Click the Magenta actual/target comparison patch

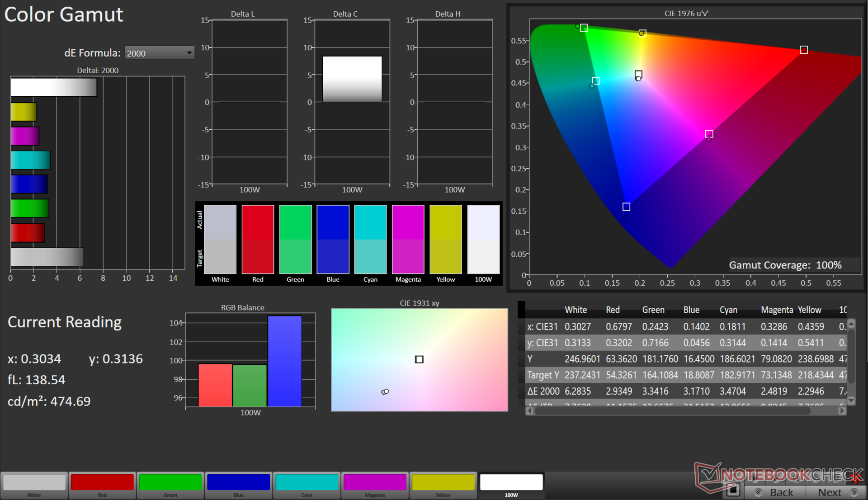[408, 239]
